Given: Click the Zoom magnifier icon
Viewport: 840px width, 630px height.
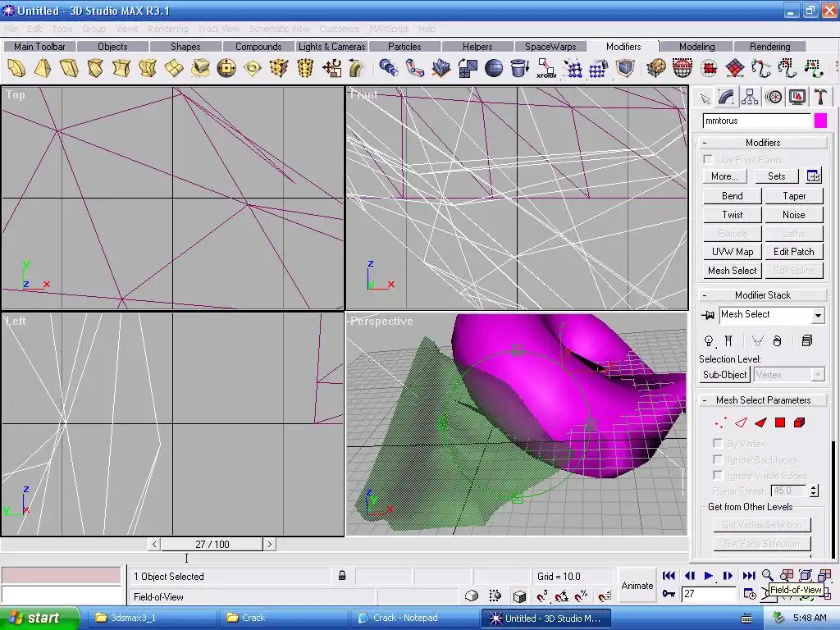Looking at the screenshot, I should pos(767,575).
